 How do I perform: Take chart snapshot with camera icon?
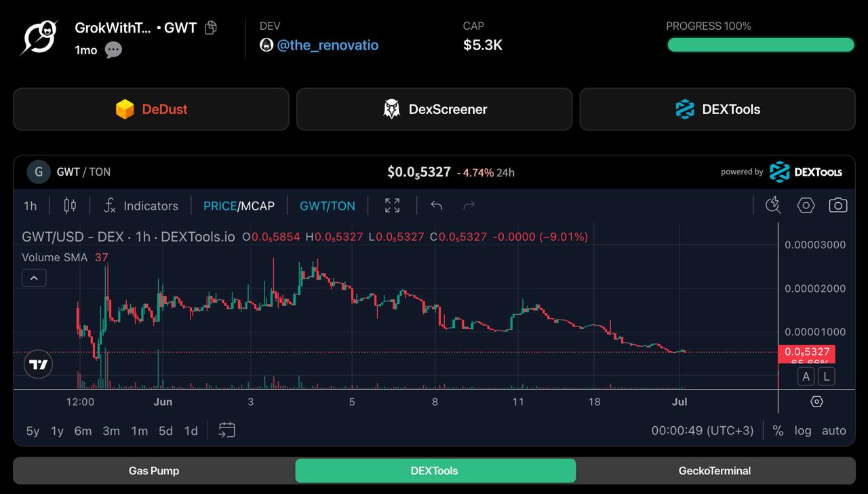[838, 205]
